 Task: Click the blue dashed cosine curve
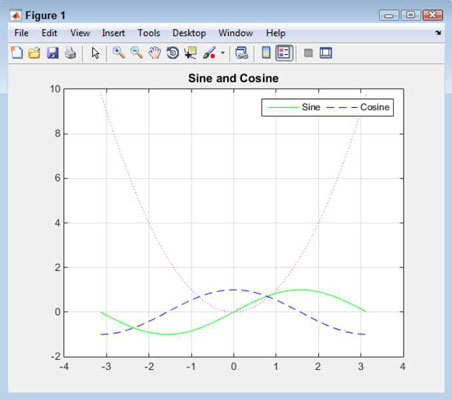pos(233,290)
